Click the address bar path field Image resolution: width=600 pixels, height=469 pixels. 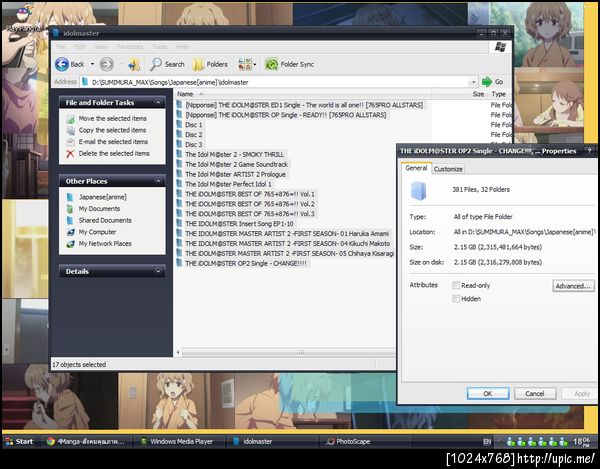pyautogui.click(x=275, y=82)
